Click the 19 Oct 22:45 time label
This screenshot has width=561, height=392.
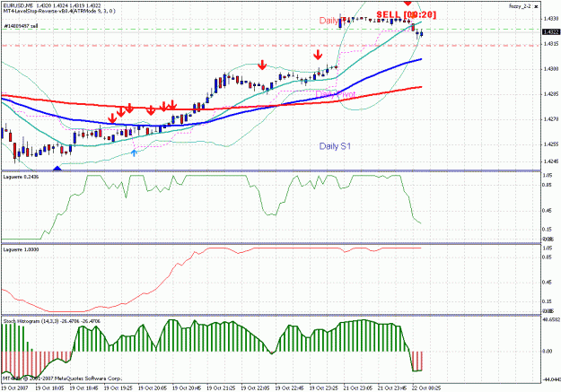point(289,388)
